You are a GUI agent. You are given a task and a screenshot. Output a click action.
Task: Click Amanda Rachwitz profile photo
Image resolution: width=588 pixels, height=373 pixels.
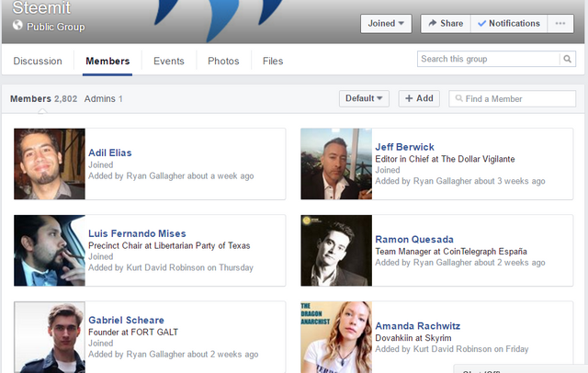tap(336, 337)
